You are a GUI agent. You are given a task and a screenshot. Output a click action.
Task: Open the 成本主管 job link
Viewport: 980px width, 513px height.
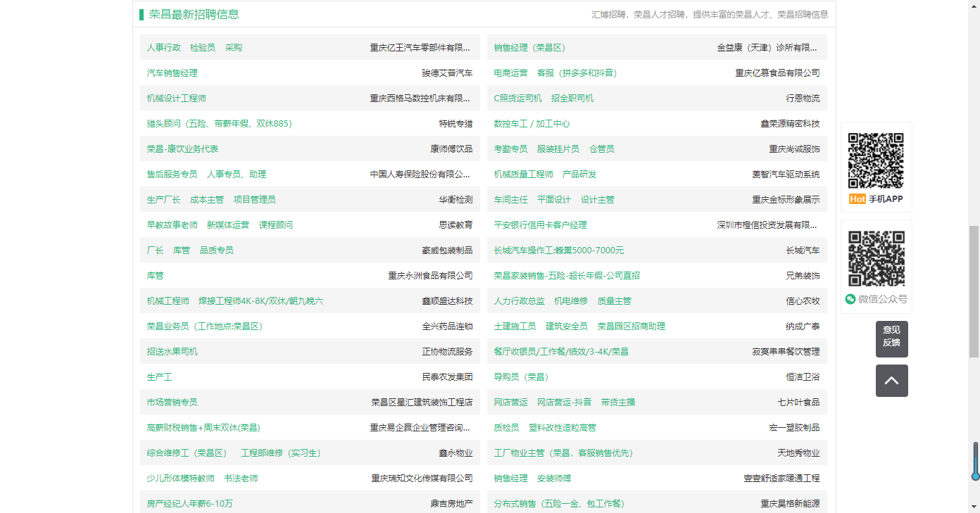[x=207, y=200]
